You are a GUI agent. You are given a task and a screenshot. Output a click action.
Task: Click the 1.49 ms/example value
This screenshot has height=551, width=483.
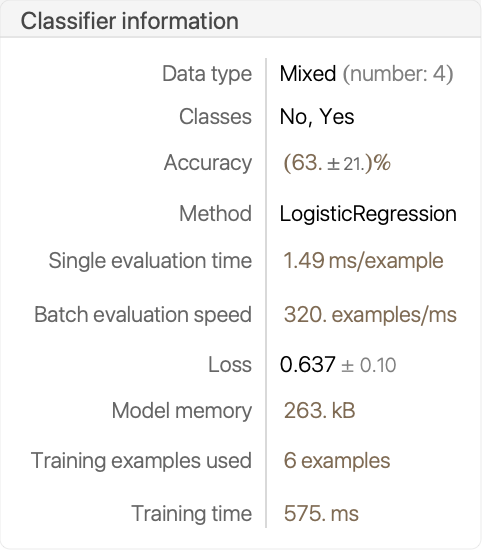pyautogui.click(x=363, y=261)
